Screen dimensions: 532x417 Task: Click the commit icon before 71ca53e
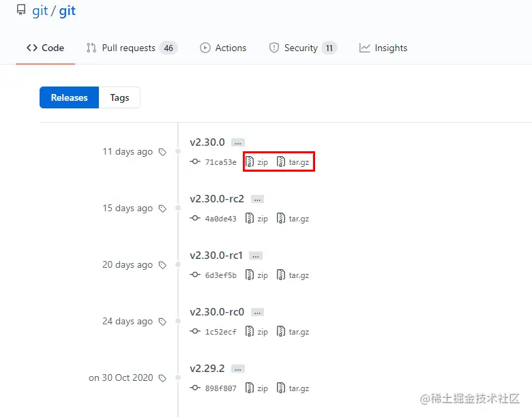tap(195, 161)
